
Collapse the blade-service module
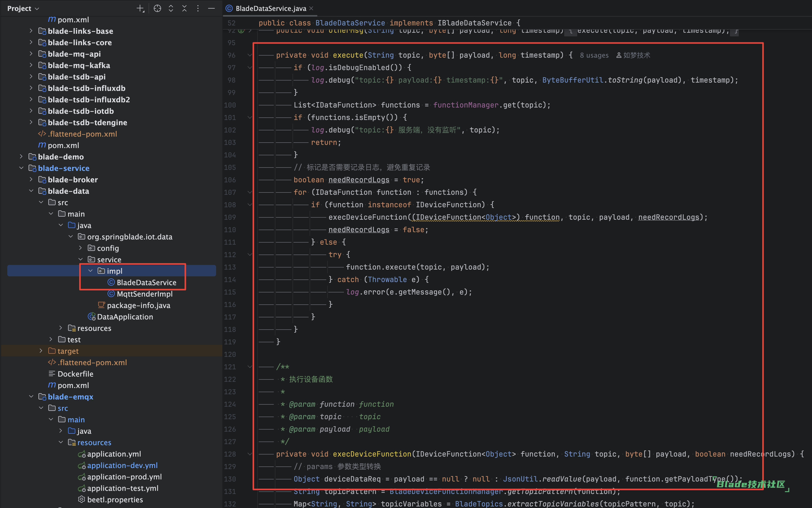click(x=21, y=168)
